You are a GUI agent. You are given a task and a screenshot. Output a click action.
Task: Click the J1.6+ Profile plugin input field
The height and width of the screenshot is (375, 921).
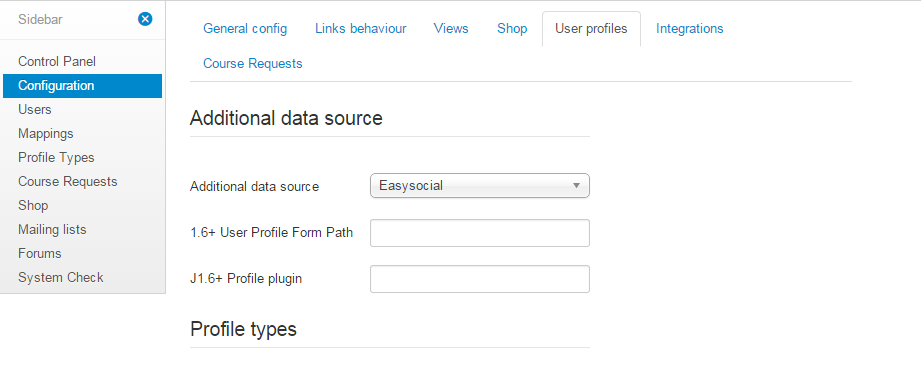pos(479,279)
